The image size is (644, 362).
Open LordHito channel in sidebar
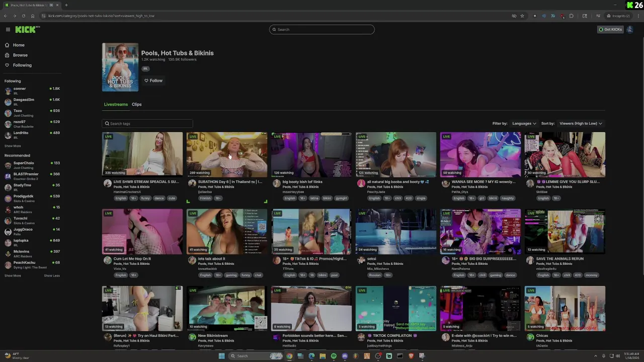tap(32, 135)
